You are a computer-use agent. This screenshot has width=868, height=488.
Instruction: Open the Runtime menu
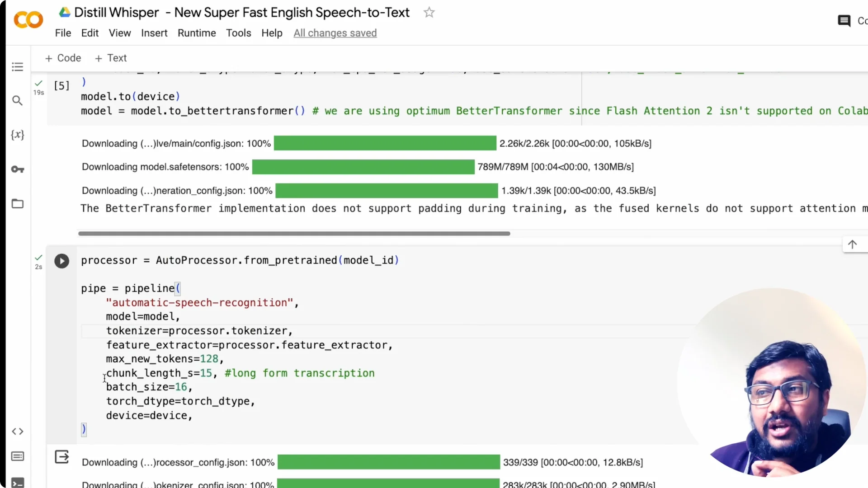pyautogui.click(x=196, y=33)
